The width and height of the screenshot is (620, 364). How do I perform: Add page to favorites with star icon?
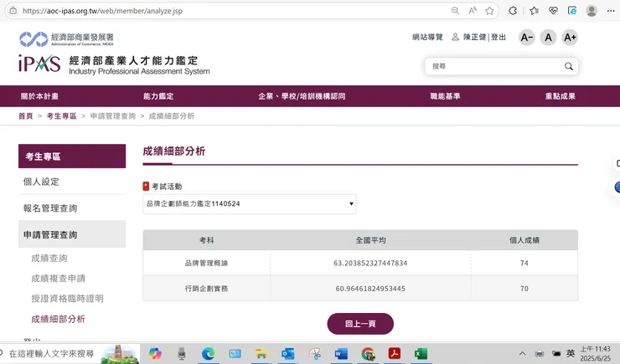click(x=489, y=11)
